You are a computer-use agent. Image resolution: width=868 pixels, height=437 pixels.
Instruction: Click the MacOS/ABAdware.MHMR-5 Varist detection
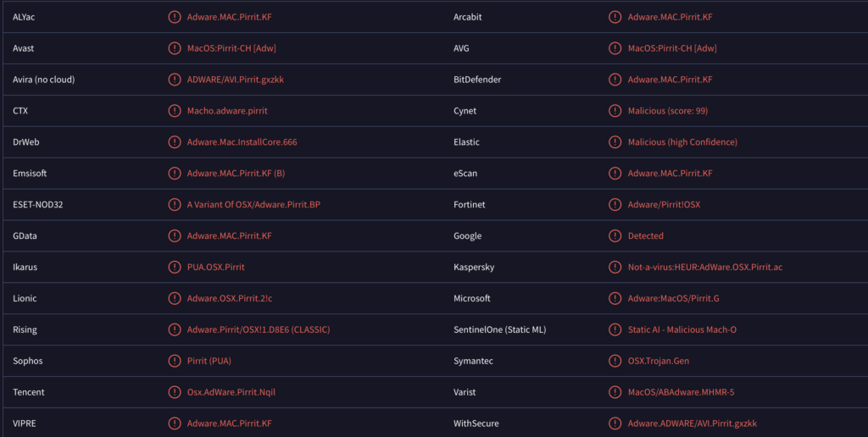[681, 392]
